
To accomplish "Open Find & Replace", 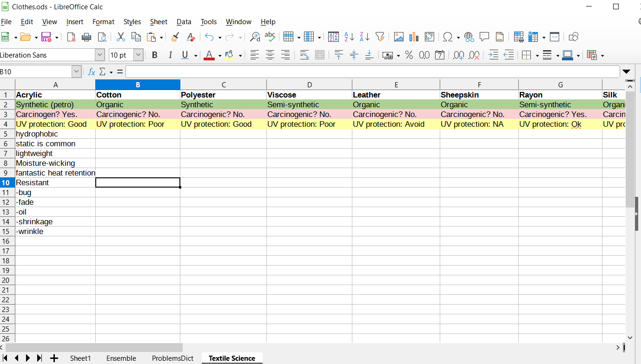I will 255,37.
